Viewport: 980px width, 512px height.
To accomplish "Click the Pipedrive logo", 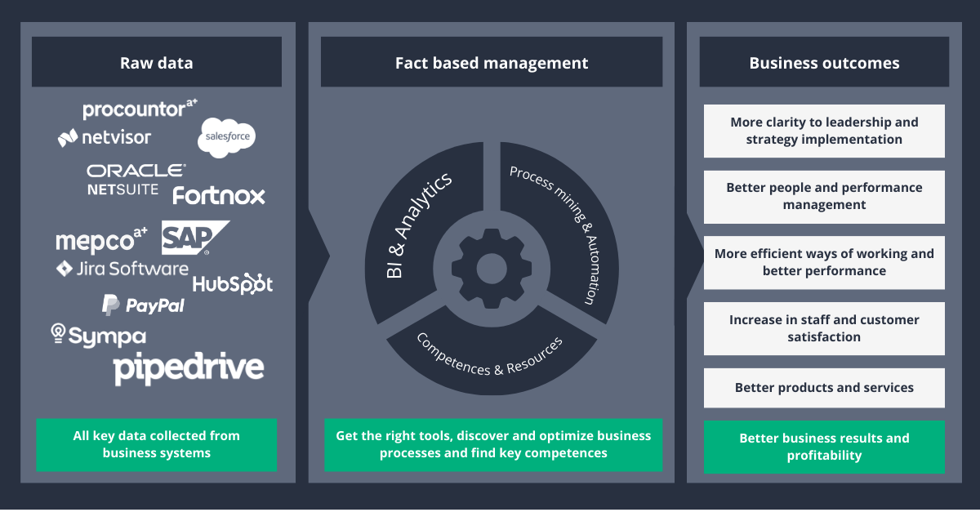I will 187,368.
